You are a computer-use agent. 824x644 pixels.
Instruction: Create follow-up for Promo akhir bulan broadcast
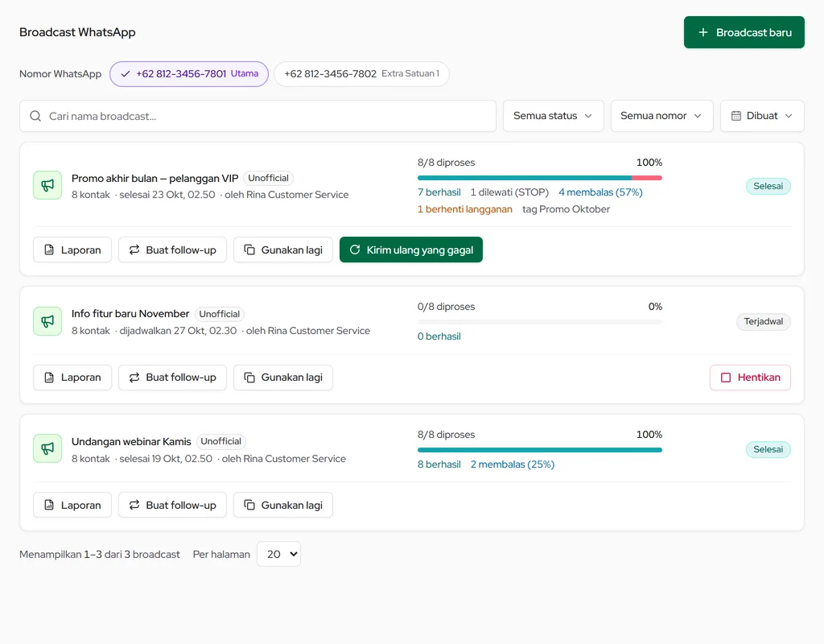[172, 250]
